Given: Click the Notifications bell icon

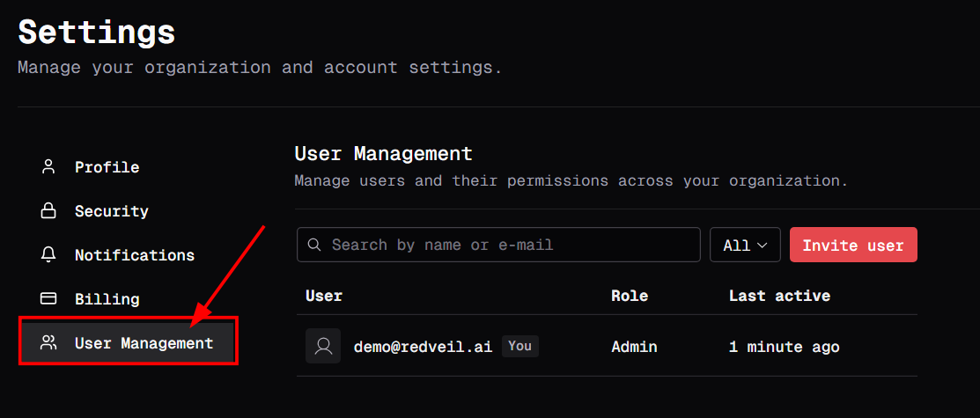Looking at the screenshot, I should [x=49, y=255].
